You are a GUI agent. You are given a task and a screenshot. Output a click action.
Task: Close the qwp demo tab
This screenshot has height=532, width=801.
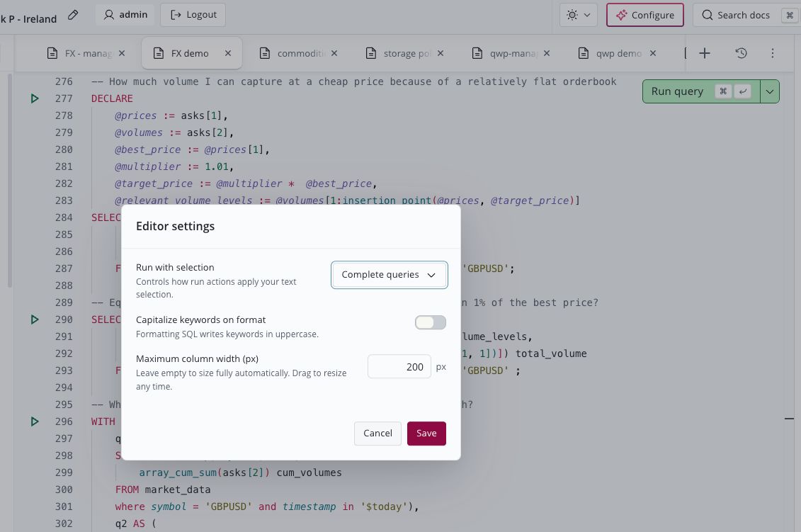pos(653,53)
